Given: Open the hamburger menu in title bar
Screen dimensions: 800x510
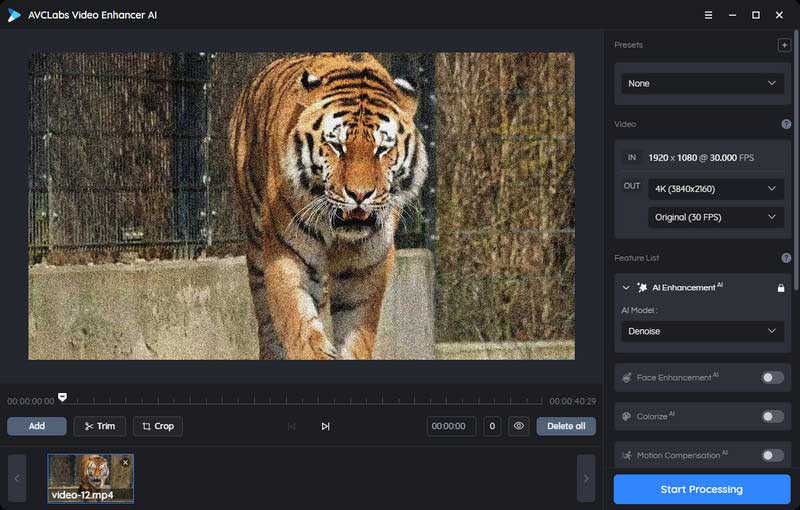Looking at the screenshot, I should click(x=708, y=15).
